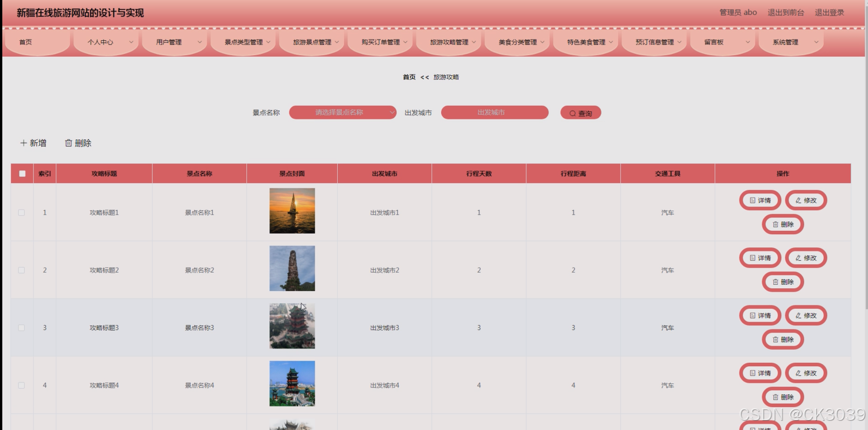The width and height of the screenshot is (868, 430).
Task: Click the 删除 batch delete button
Action: (78, 143)
